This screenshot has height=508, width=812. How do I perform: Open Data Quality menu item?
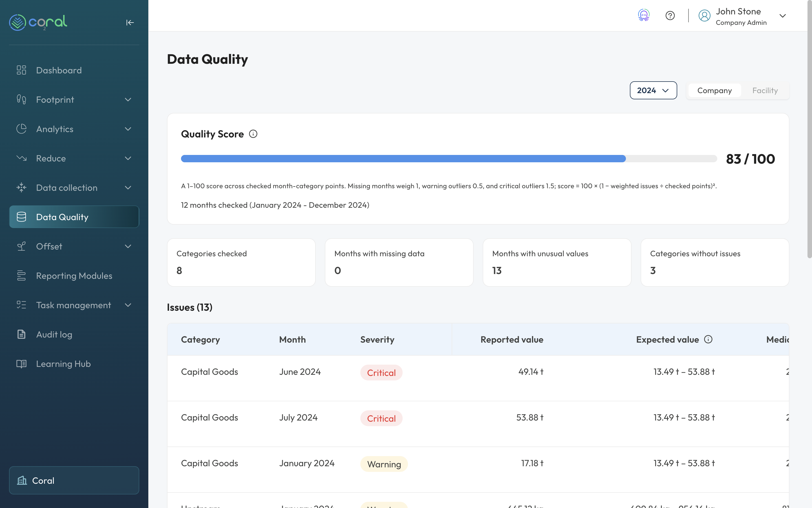coord(74,217)
